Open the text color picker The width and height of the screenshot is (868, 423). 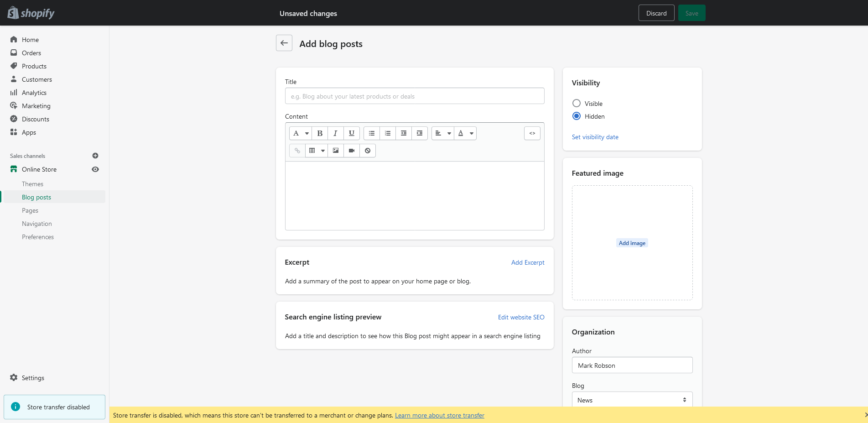pos(465,133)
